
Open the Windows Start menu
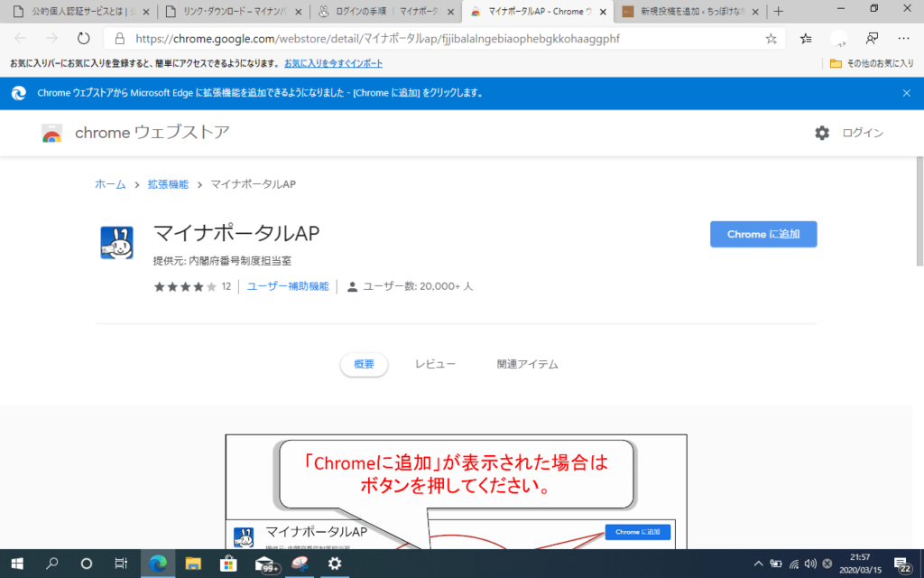click(17, 564)
